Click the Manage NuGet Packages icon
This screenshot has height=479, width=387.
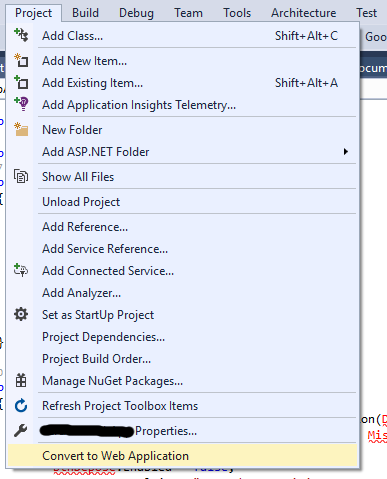tap(21, 380)
